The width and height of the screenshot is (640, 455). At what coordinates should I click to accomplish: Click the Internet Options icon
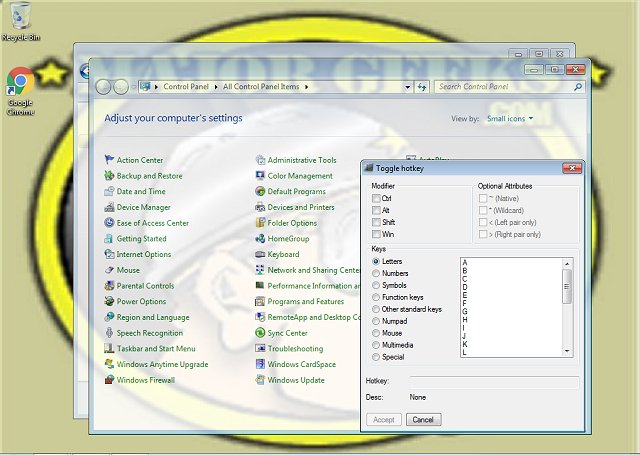click(109, 254)
